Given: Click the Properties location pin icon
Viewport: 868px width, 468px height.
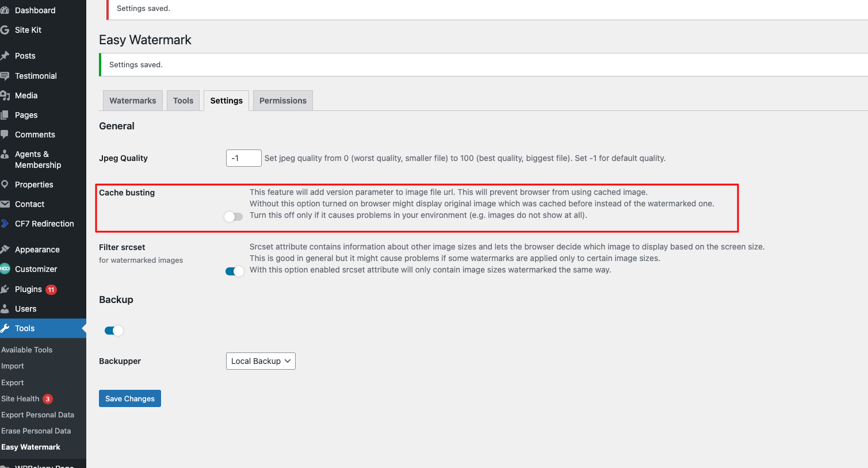Looking at the screenshot, I should coord(5,185).
